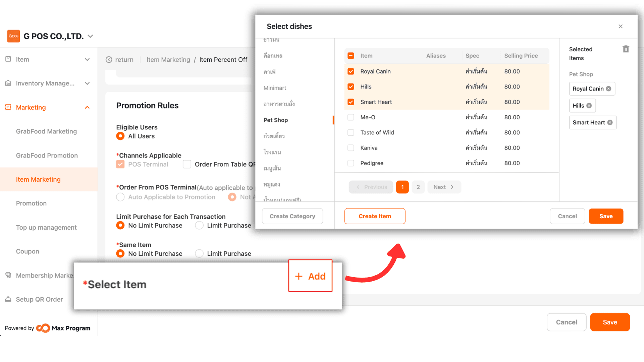The width and height of the screenshot is (644, 362).
Task: Go to Item Marketing breadcrumb link
Action: 168,60
